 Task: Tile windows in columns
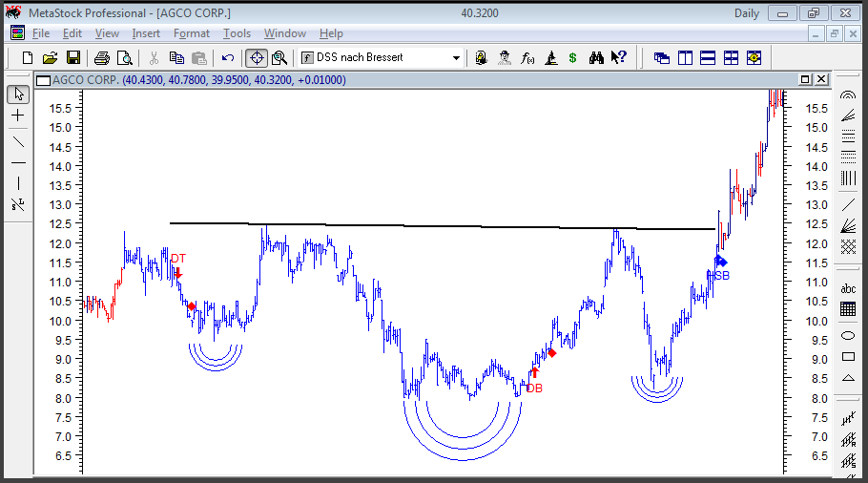point(685,57)
